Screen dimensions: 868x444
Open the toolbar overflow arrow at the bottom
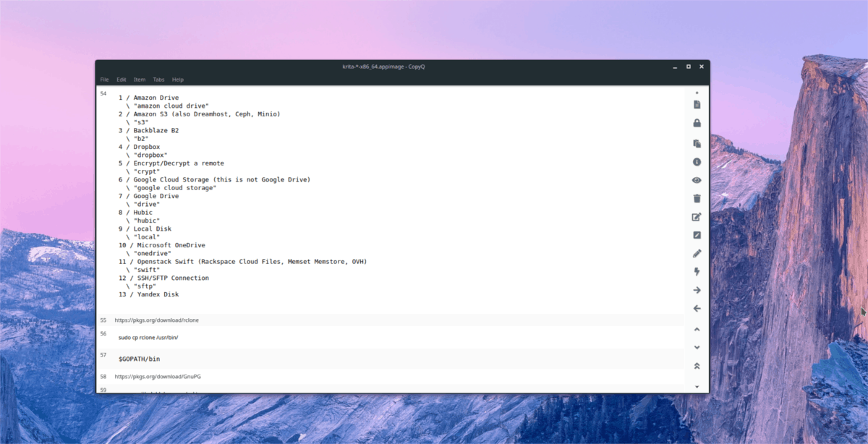697,386
